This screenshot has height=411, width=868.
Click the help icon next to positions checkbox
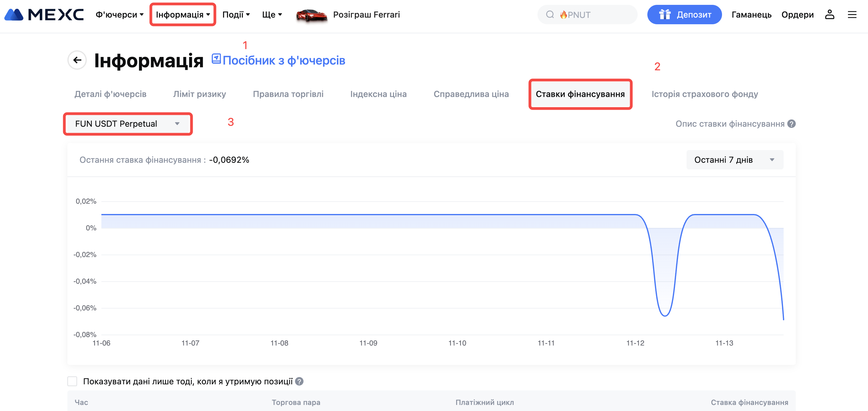(x=299, y=381)
